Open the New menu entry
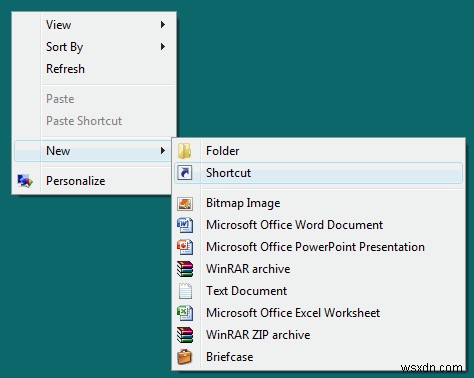This screenshot has height=378, width=474. click(93, 151)
